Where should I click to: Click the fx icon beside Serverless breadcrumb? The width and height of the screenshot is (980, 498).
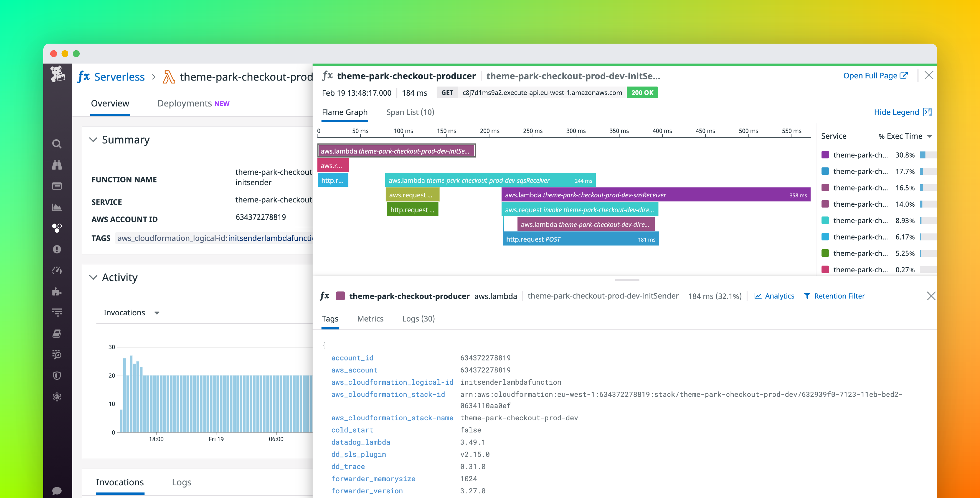coord(84,77)
